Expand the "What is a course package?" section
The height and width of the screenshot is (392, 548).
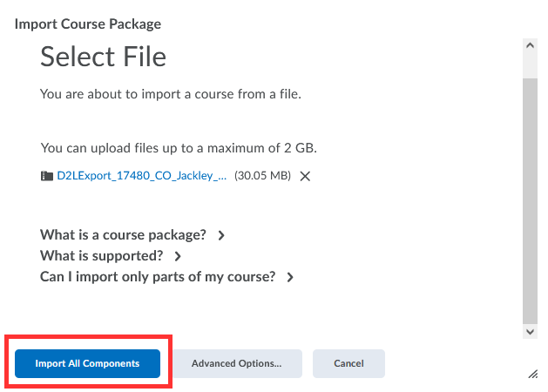pos(123,235)
